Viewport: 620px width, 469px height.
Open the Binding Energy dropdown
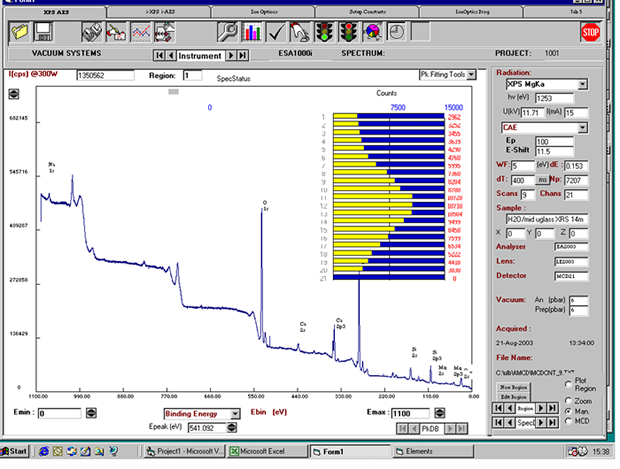(235, 414)
